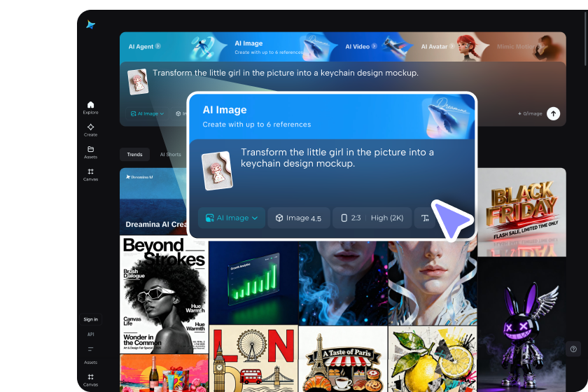The width and height of the screenshot is (588, 392).
Task: Switch to the AI Shorts tab
Action: tap(170, 155)
